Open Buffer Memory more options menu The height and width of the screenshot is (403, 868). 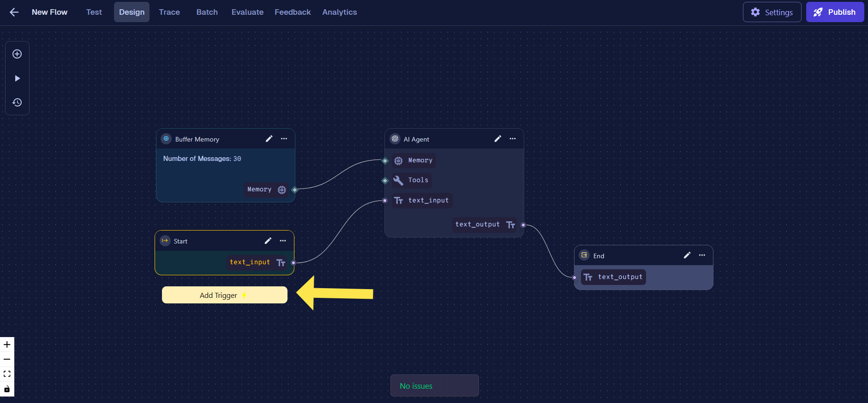(284, 139)
